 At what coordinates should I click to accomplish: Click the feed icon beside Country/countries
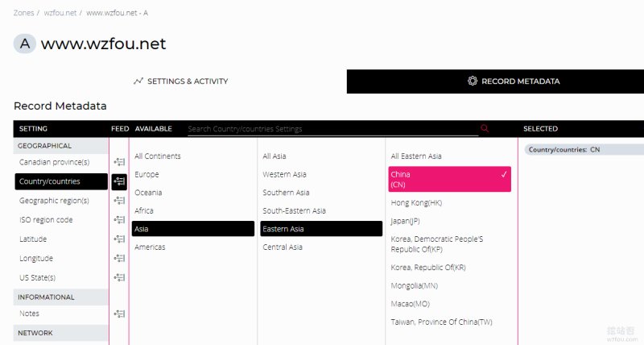click(119, 181)
